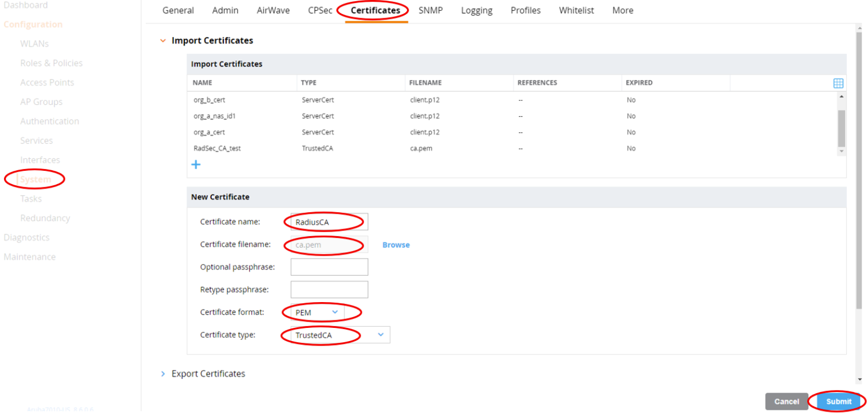Screen dimensions: 868x415
Task: Click the Retype passphrase input field
Action: 329,289
